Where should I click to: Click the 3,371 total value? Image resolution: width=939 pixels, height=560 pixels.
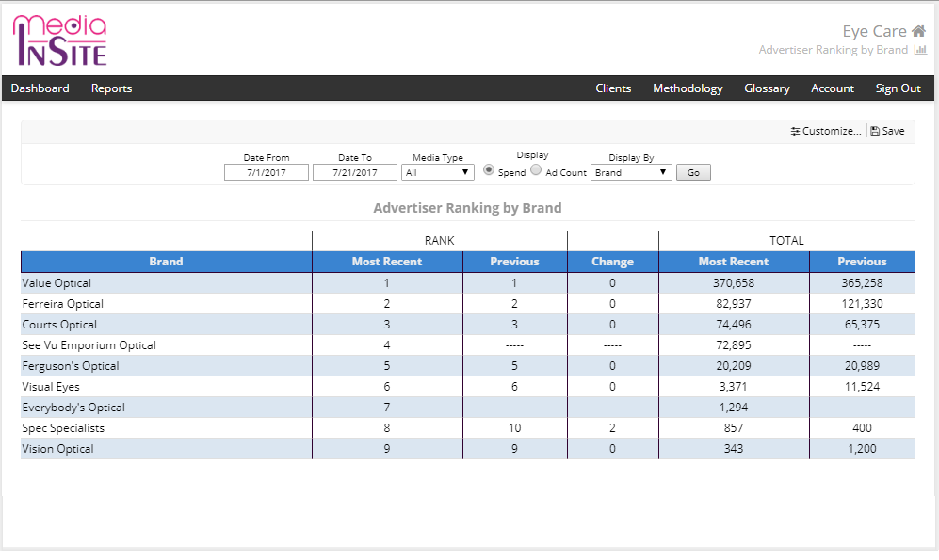734,387
